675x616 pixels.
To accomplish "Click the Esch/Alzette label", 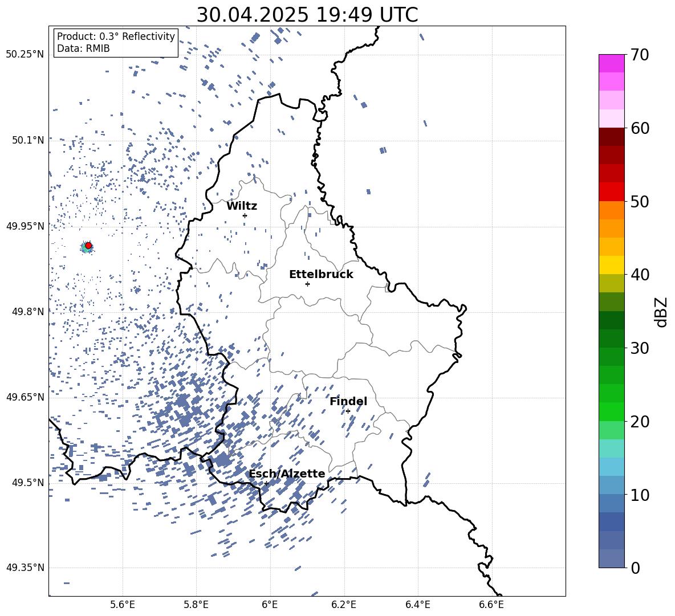I will [287, 474].
